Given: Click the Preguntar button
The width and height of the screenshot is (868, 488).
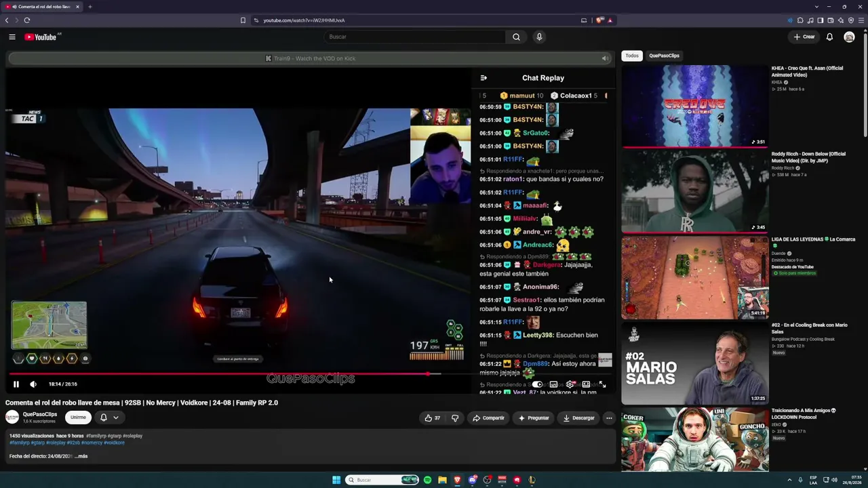Looking at the screenshot, I should tap(534, 418).
